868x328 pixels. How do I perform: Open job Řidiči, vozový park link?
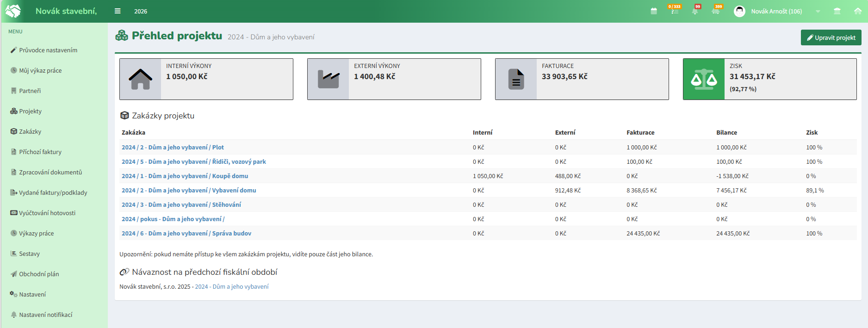coord(194,162)
